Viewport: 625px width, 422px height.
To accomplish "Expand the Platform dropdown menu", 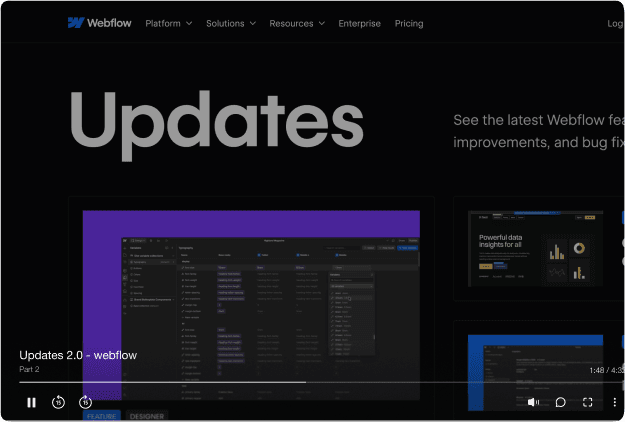I will coord(169,24).
